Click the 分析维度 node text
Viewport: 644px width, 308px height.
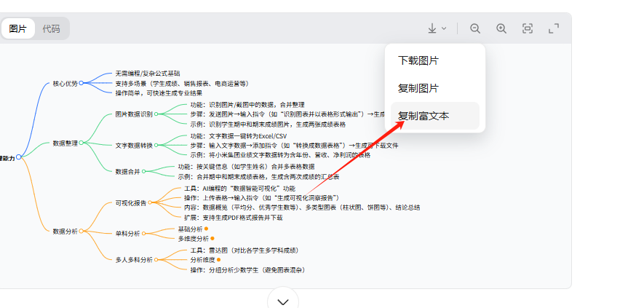[202, 260]
